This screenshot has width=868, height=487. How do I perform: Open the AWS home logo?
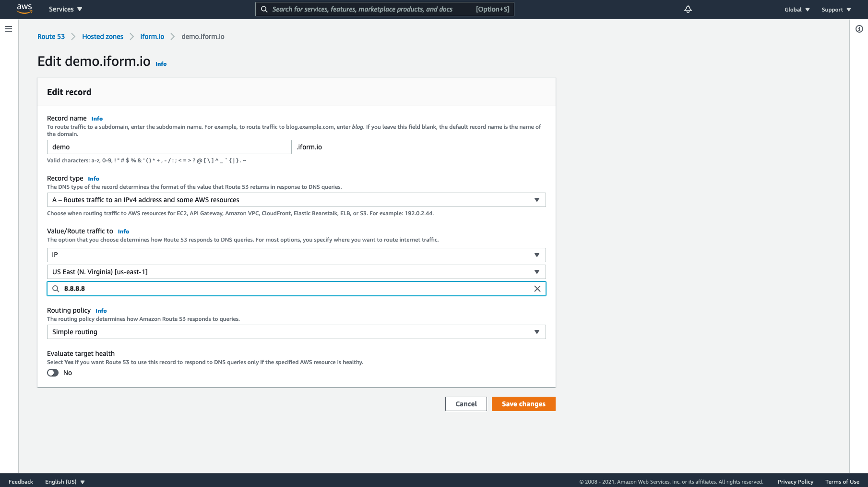click(x=24, y=9)
